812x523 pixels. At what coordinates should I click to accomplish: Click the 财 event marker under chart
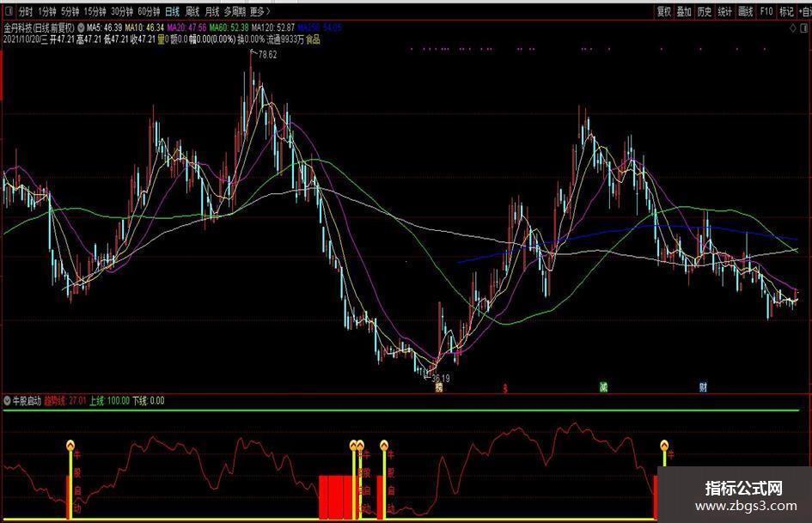click(703, 387)
